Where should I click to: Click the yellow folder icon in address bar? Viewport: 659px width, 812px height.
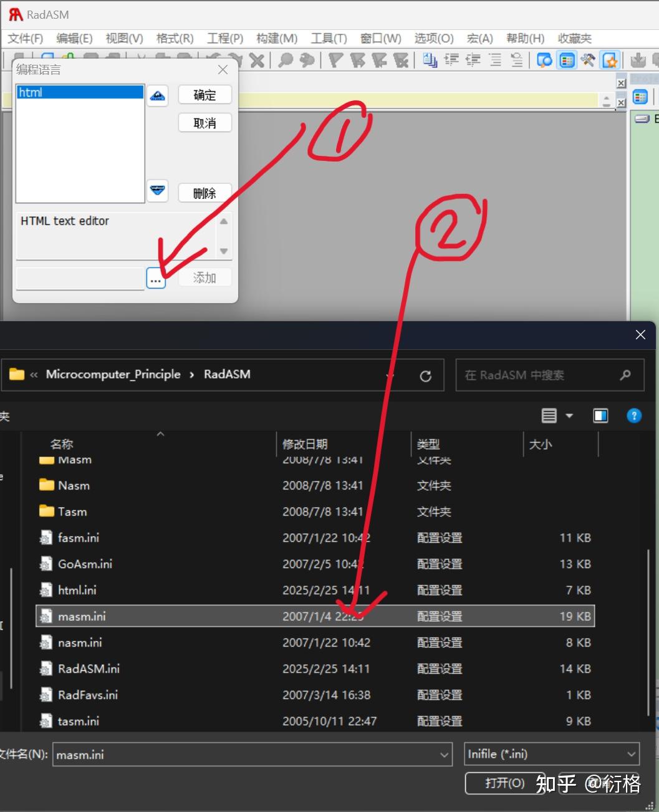(x=17, y=374)
